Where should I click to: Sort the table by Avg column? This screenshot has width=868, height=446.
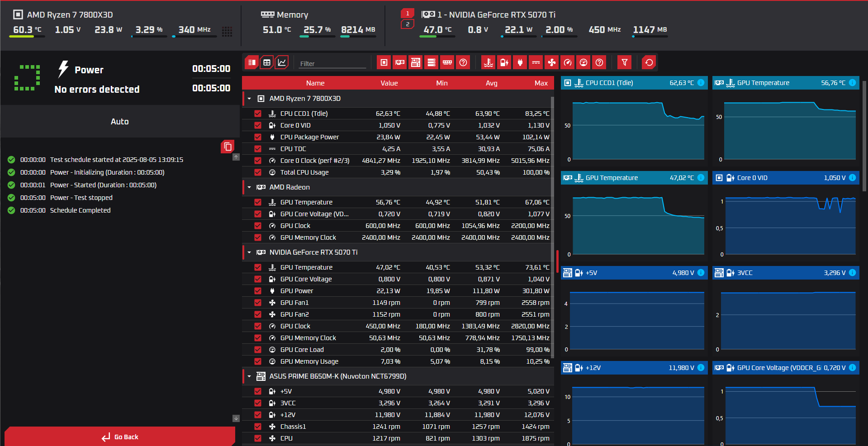point(492,83)
